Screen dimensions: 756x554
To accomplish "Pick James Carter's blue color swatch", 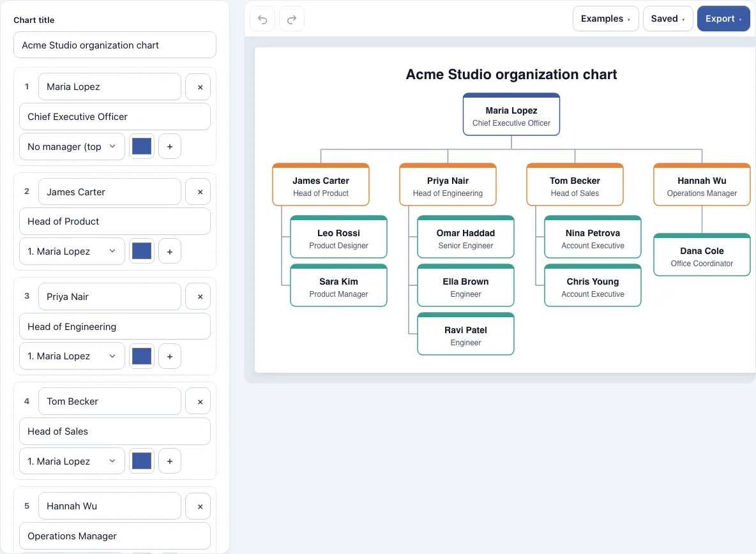I will coord(142,251).
